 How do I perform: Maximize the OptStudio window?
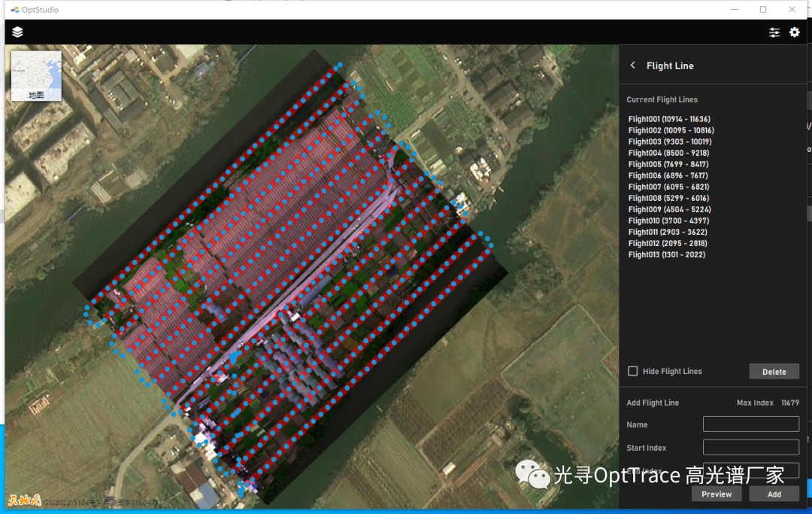coord(763,10)
